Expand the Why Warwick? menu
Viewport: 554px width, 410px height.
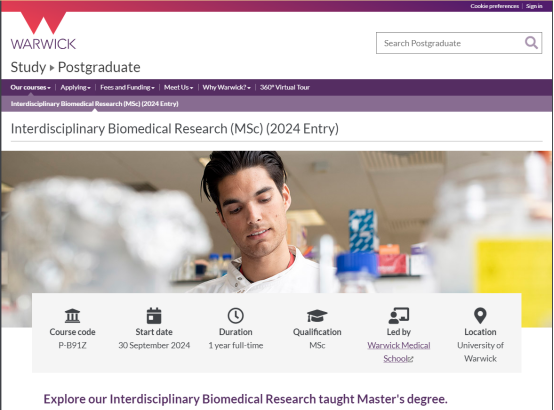click(x=226, y=87)
